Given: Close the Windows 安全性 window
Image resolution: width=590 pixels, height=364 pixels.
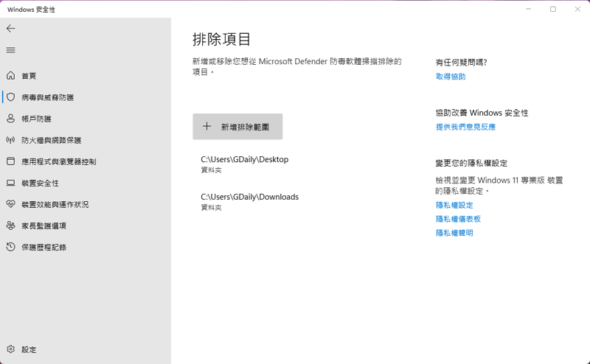Looking at the screenshot, I should (577, 9).
